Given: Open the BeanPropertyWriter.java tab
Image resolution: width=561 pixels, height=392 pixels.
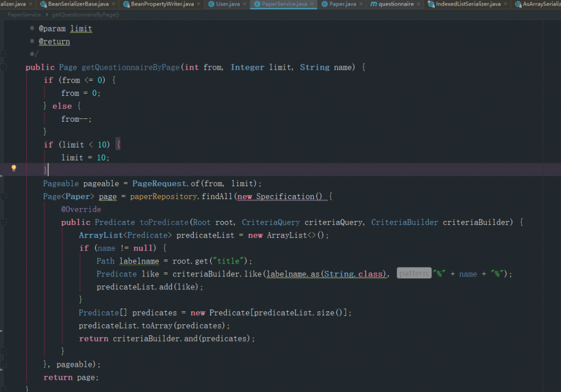Looking at the screenshot, I should (x=162, y=4).
